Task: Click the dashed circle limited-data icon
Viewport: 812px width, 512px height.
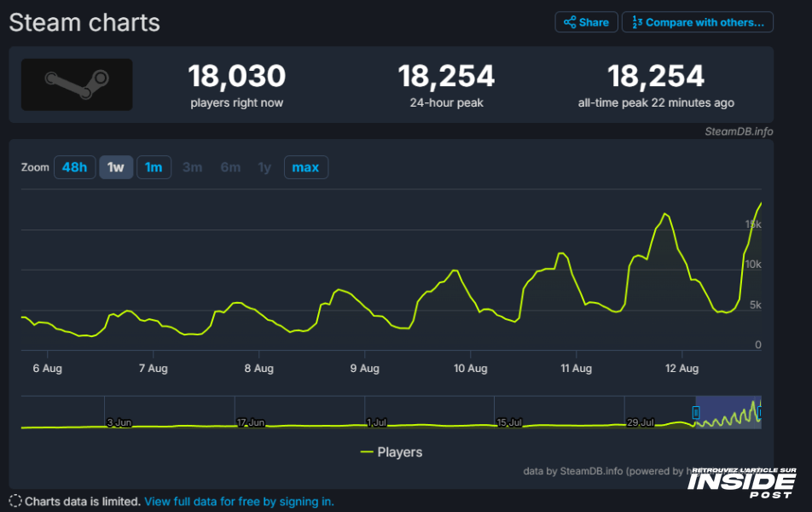Action: coord(15,501)
